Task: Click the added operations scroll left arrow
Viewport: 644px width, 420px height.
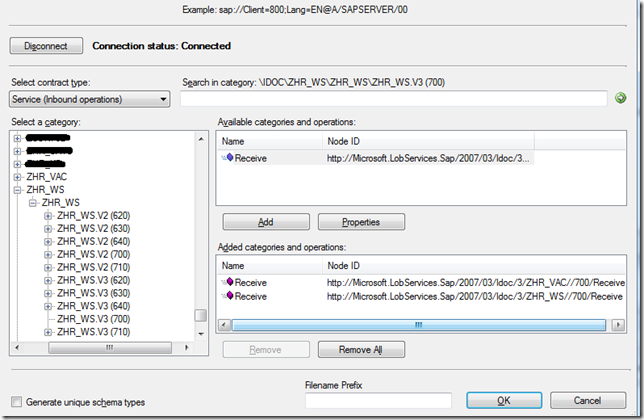Action: pos(224,325)
